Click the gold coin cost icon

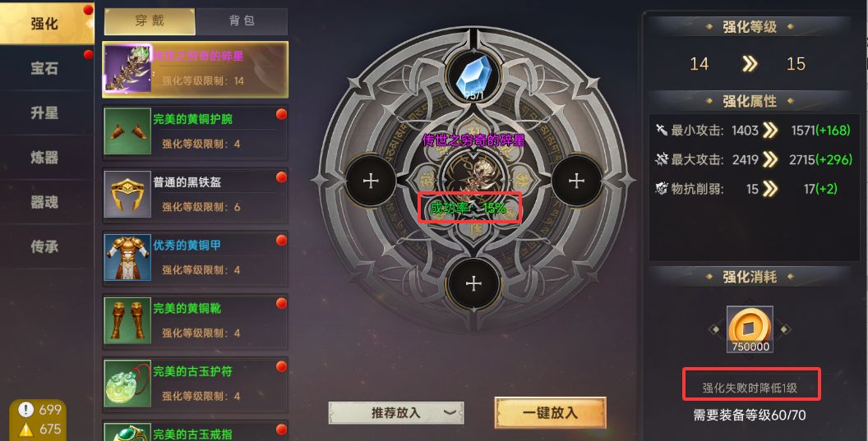coord(750,329)
